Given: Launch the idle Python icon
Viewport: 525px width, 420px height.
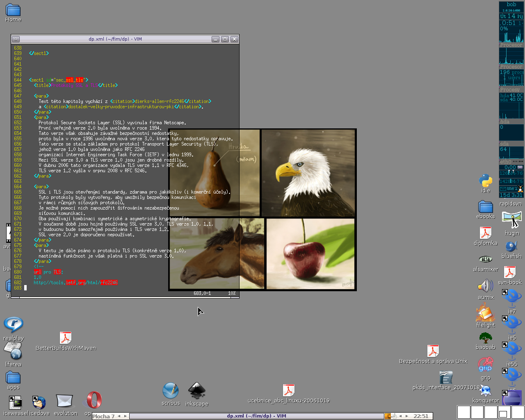Looking at the screenshot, I should 486,180.
